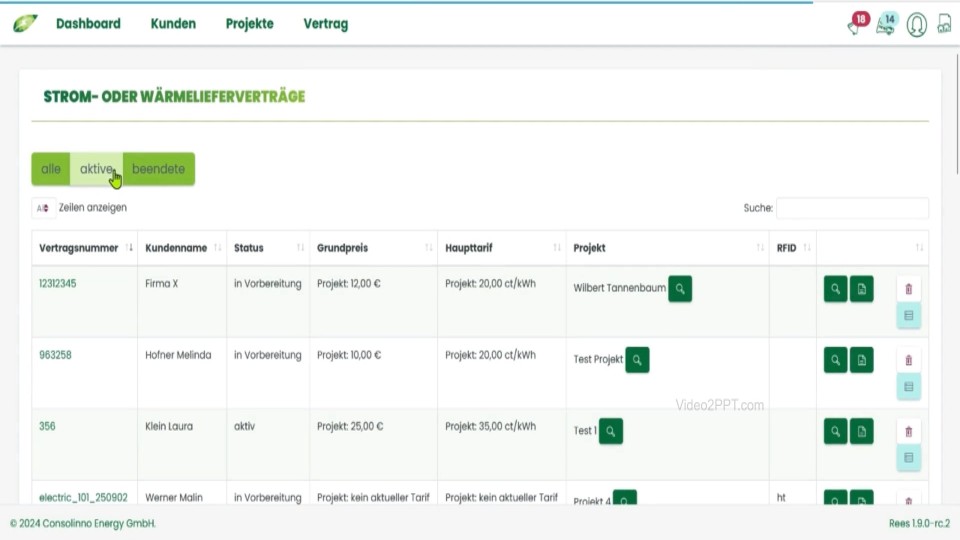Screen dimensions: 960x540
Task: Open notifications with red badge 18
Action: click(x=856, y=25)
